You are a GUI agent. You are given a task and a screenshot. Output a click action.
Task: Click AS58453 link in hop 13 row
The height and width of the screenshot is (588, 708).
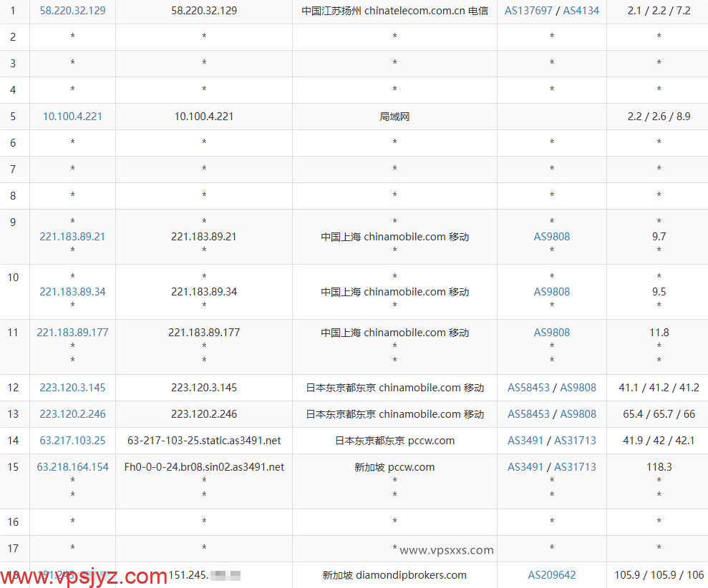(x=528, y=413)
